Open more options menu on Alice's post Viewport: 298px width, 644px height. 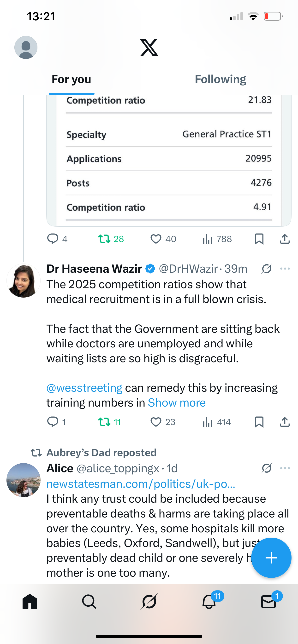pyautogui.click(x=285, y=468)
